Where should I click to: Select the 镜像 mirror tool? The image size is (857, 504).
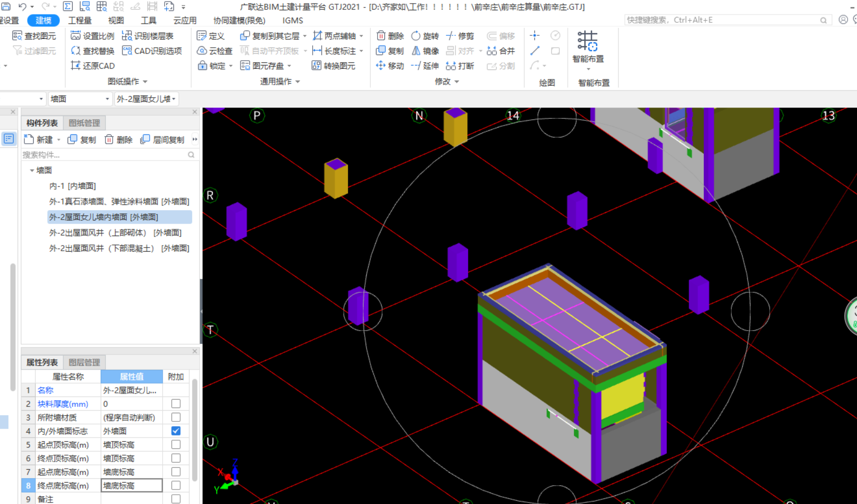tap(425, 51)
